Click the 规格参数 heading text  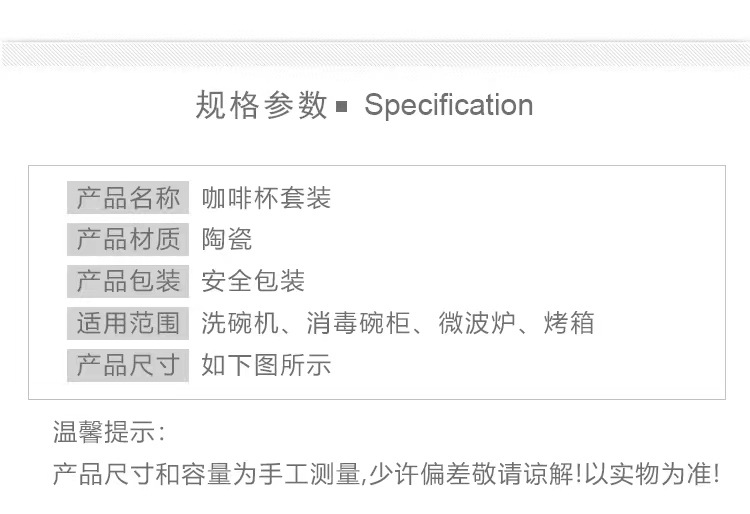click(x=261, y=105)
